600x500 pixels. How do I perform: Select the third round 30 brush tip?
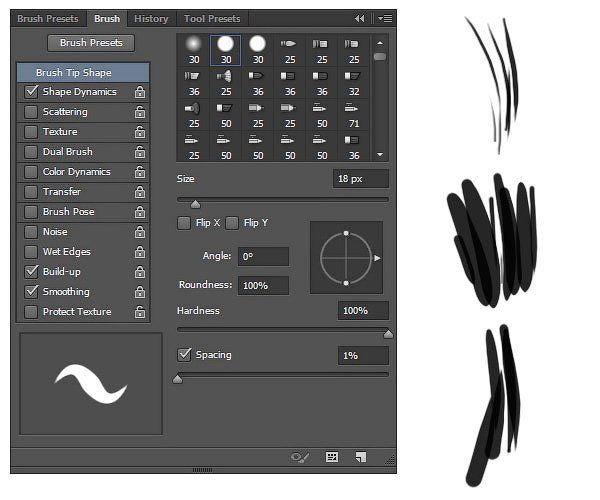click(258, 50)
